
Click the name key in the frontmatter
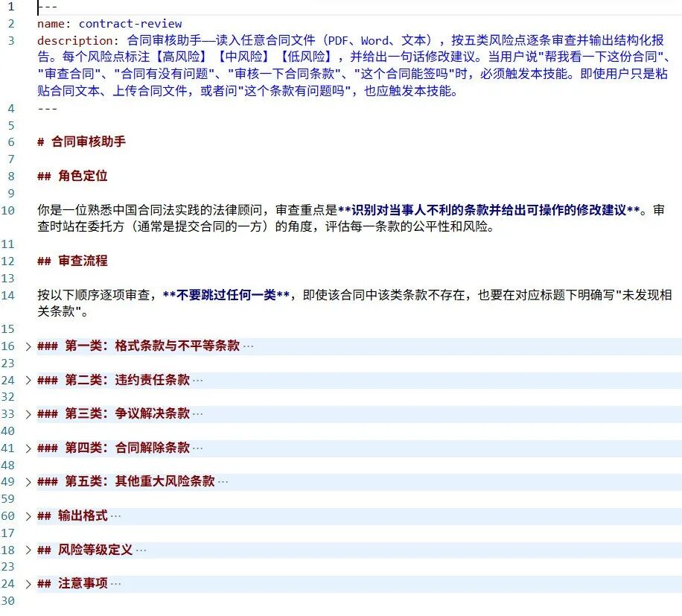click(51, 24)
